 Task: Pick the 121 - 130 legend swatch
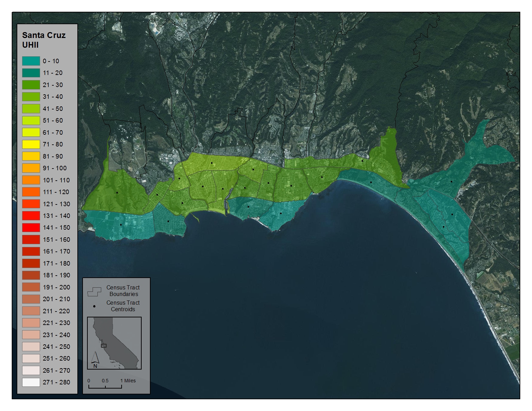point(31,204)
